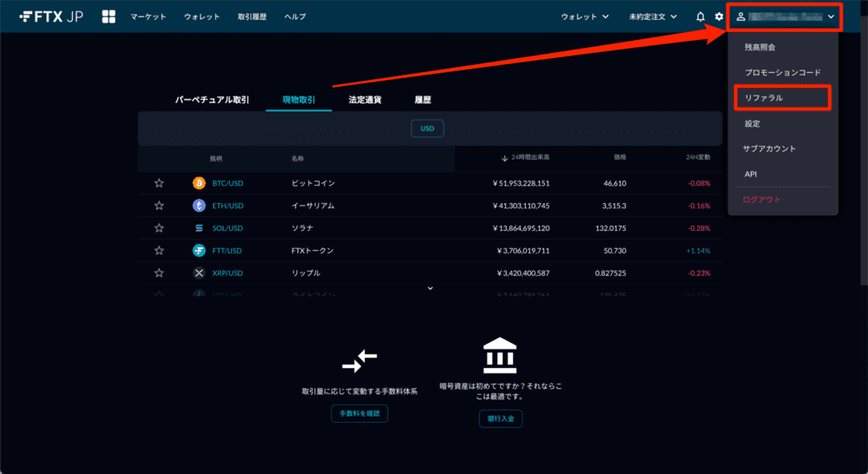Click the bank building icon

(500, 356)
